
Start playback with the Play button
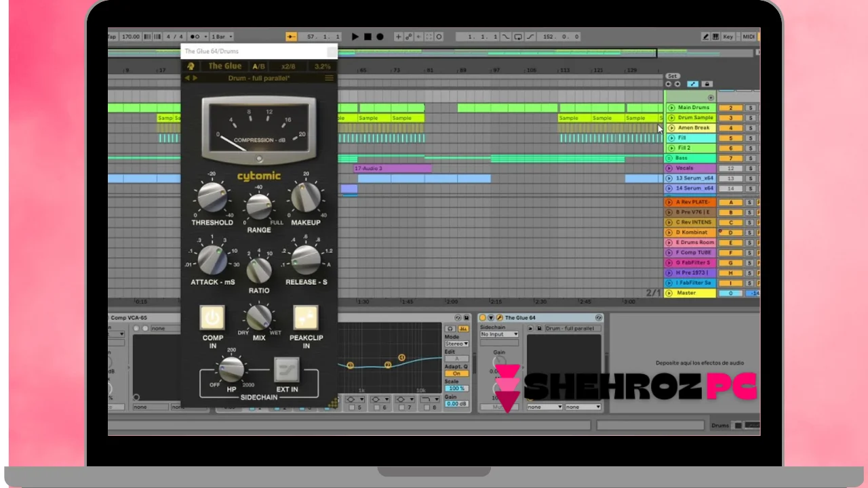click(355, 37)
